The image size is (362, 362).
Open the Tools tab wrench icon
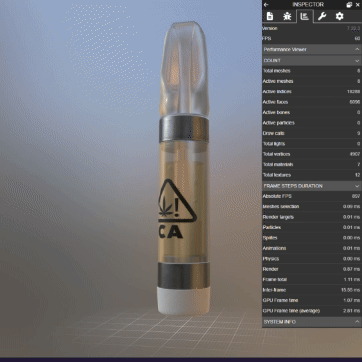tap(322, 16)
